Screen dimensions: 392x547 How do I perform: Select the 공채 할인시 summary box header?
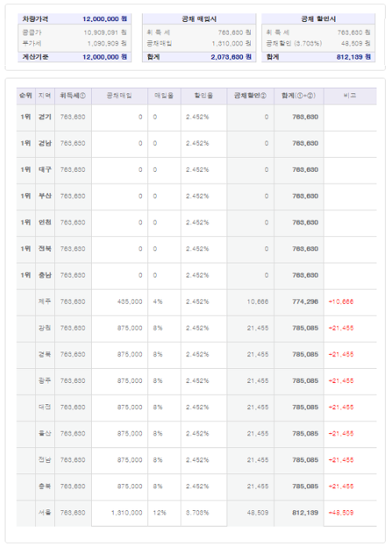point(318,19)
